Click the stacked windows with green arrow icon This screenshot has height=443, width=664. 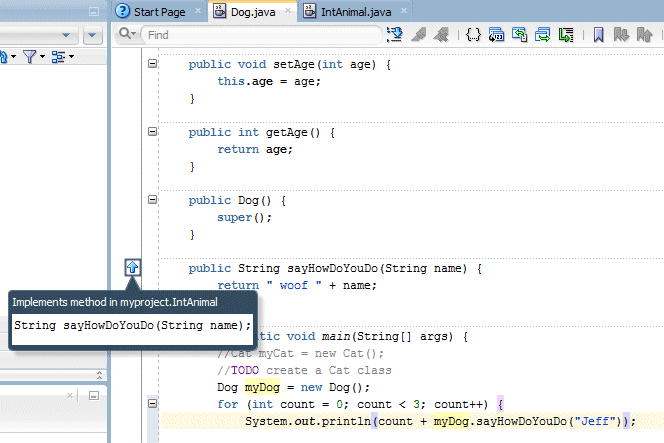(x=542, y=35)
